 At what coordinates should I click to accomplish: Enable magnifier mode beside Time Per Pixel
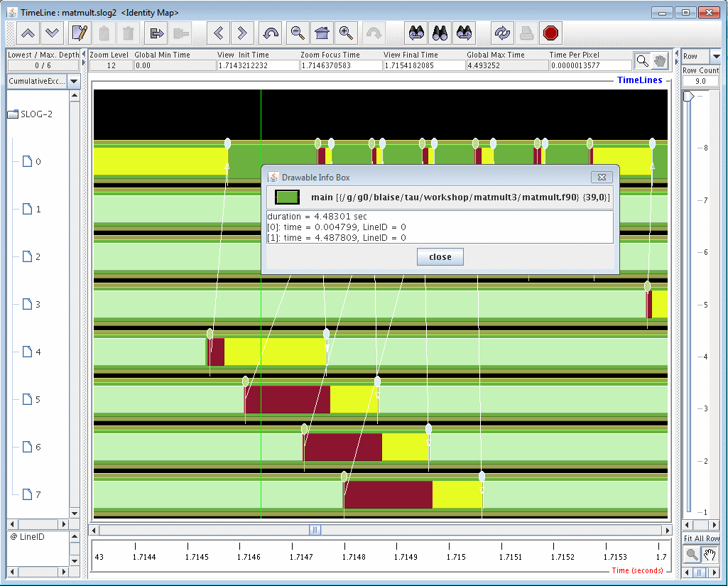[x=642, y=61]
